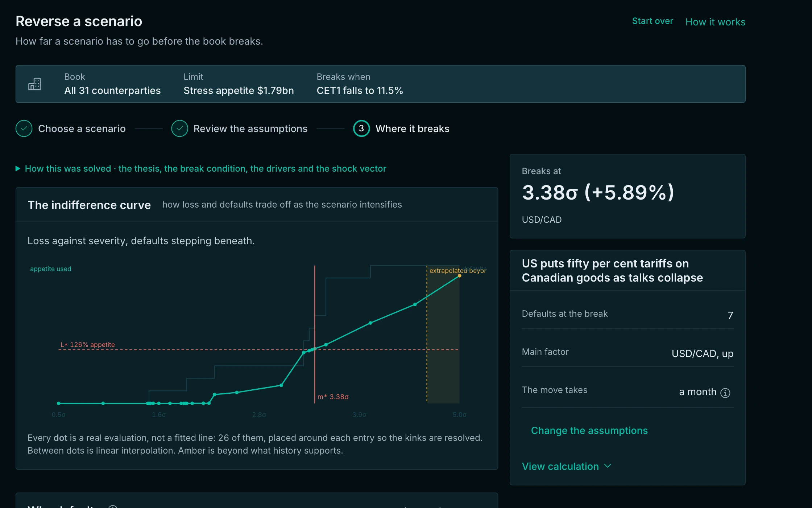Image resolution: width=812 pixels, height=508 pixels.
Task: Click the US tariffs scenario title
Action: [612, 271]
